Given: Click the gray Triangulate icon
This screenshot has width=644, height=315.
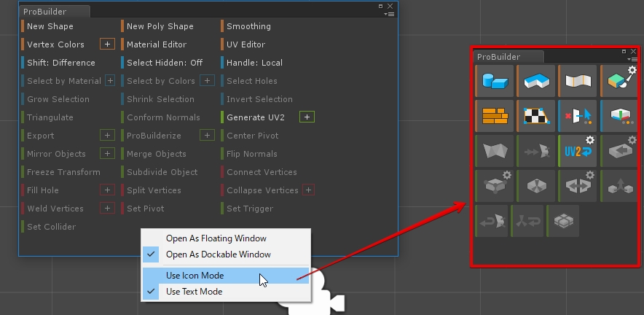Looking at the screenshot, I should pyautogui.click(x=495, y=151).
